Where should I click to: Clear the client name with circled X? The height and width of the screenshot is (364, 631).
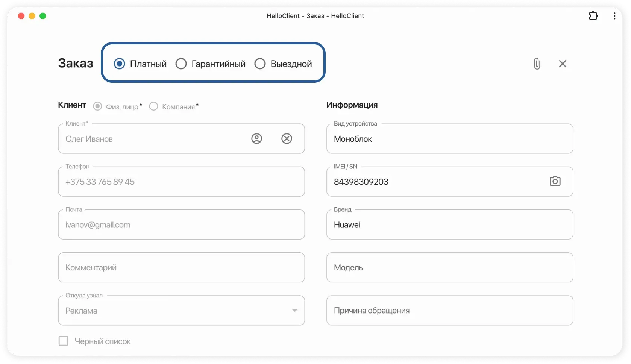(287, 139)
